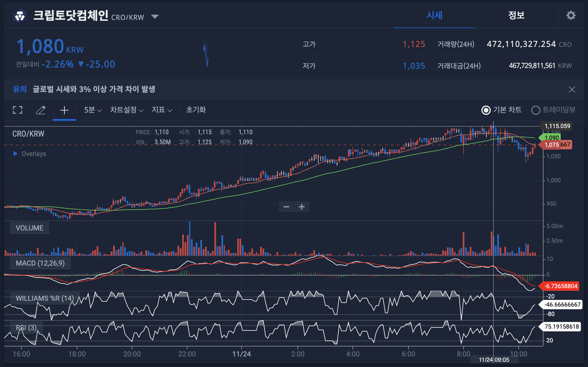Open the 5분 interval dropdown
Viewport: 588px width, 367px height.
(x=93, y=110)
